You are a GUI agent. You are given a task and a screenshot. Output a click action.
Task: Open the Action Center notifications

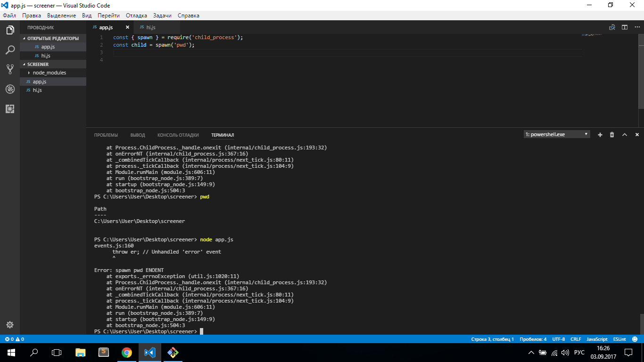tap(629, 353)
